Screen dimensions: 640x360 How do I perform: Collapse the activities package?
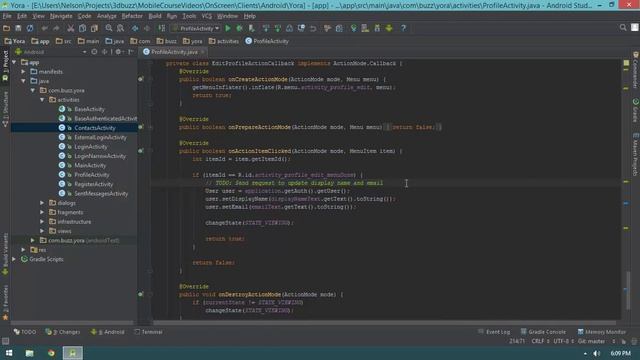(x=42, y=100)
